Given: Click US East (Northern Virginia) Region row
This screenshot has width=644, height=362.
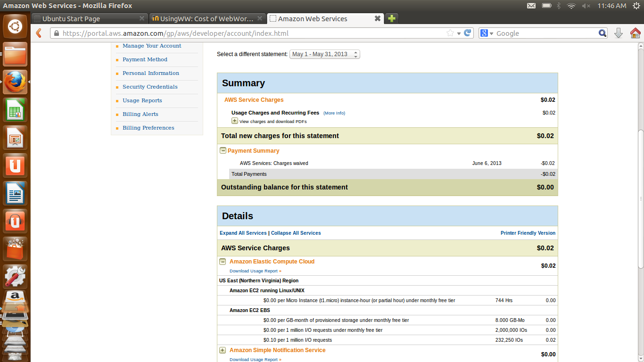Looking at the screenshot, I should coord(388,280).
